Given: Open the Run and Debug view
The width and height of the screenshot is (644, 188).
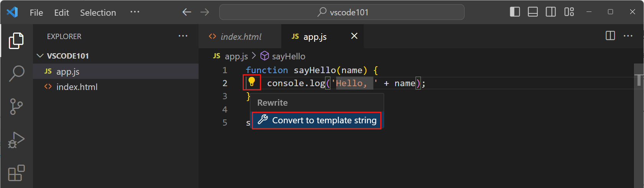Looking at the screenshot, I should [16, 140].
